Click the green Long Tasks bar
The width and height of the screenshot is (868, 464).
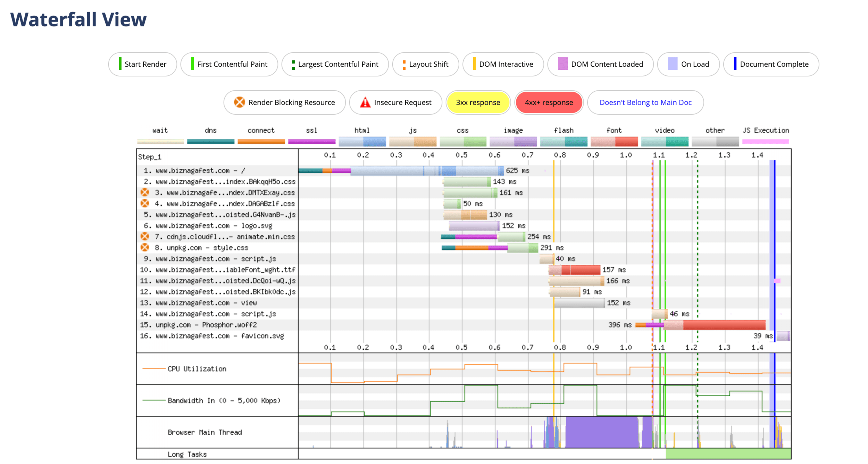[728, 454]
